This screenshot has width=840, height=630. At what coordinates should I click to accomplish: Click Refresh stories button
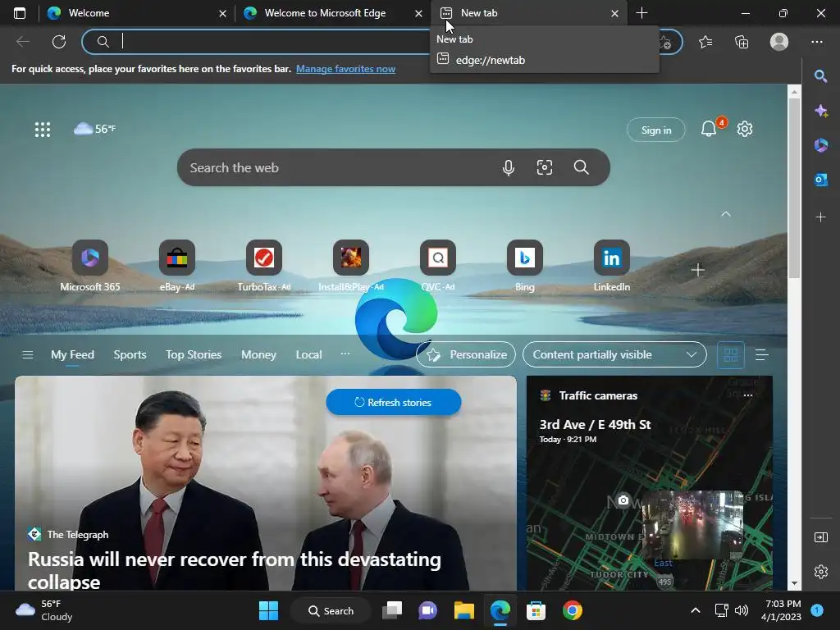[x=393, y=402]
